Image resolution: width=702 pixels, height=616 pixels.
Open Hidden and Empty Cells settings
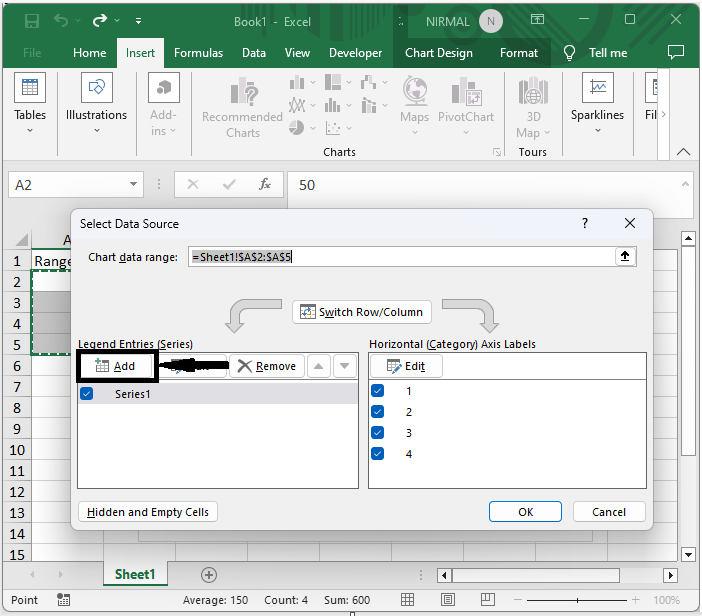click(148, 512)
